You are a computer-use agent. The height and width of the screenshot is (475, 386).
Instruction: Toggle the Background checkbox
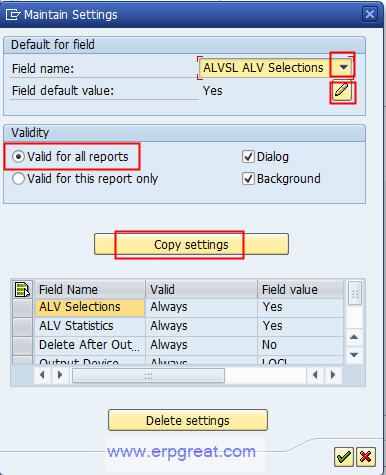[x=248, y=179]
